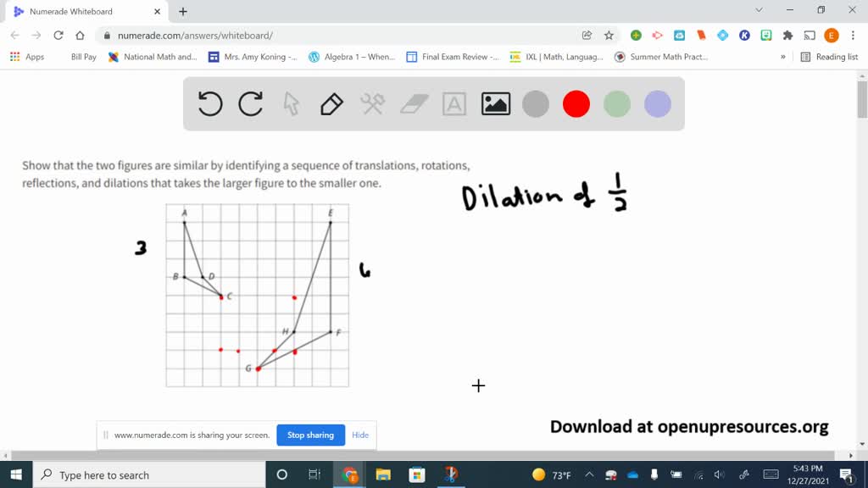Image resolution: width=868 pixels, height=488 pixels.
Task: Select the Eraser tool
Action: tap(414, 103)
